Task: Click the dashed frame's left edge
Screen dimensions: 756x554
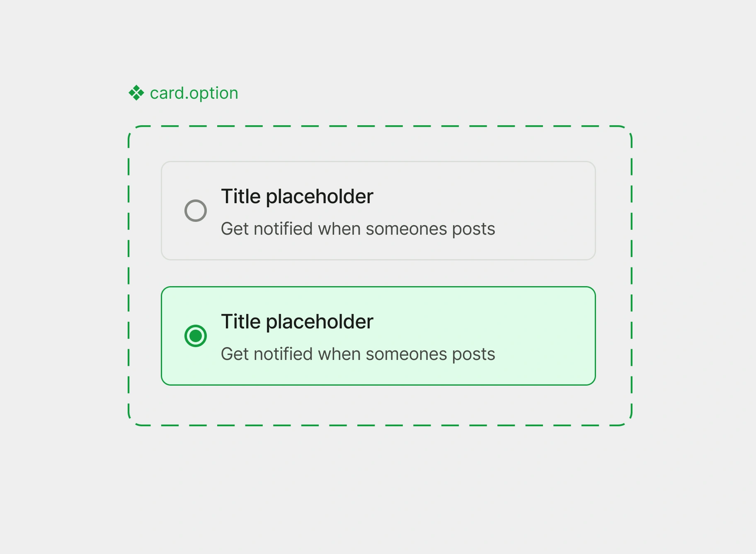Action: (x=129, y=276)
